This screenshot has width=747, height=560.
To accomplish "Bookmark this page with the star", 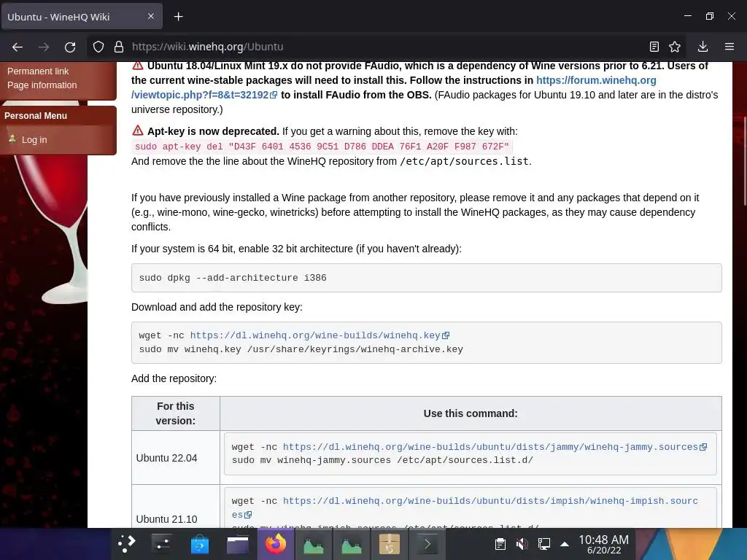I will click(x=675, y=47).
